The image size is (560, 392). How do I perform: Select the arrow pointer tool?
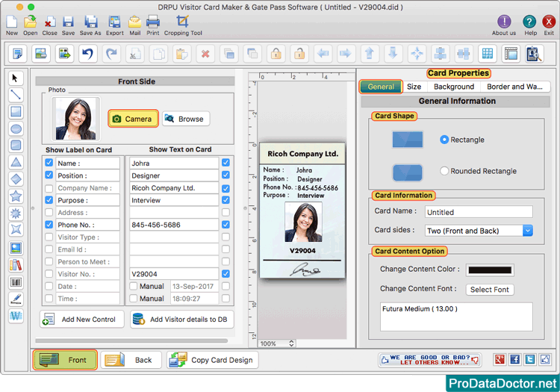coord(16,78)
